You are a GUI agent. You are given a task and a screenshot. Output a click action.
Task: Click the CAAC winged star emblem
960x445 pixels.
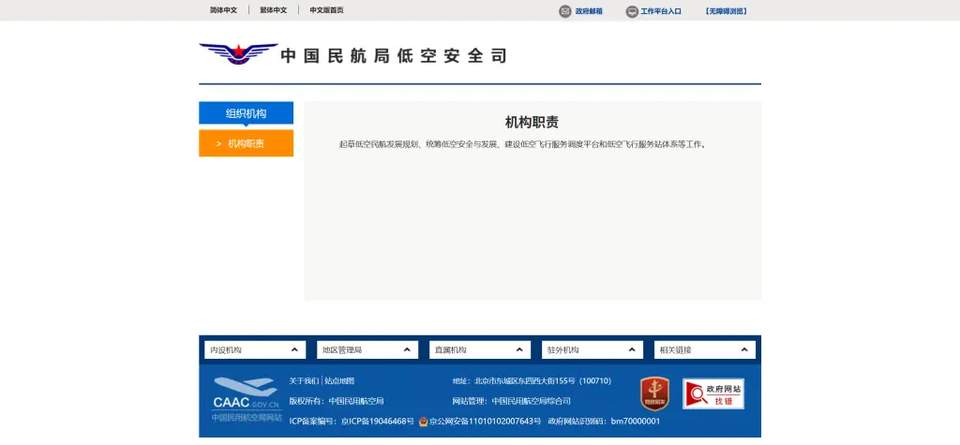point(238,54)
